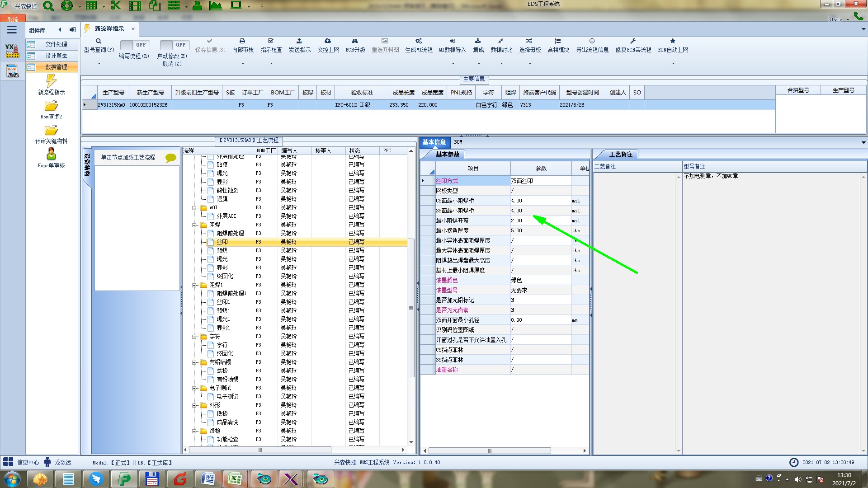Click the 取消(Z) label
868x488 pixels.
[172, 64]
